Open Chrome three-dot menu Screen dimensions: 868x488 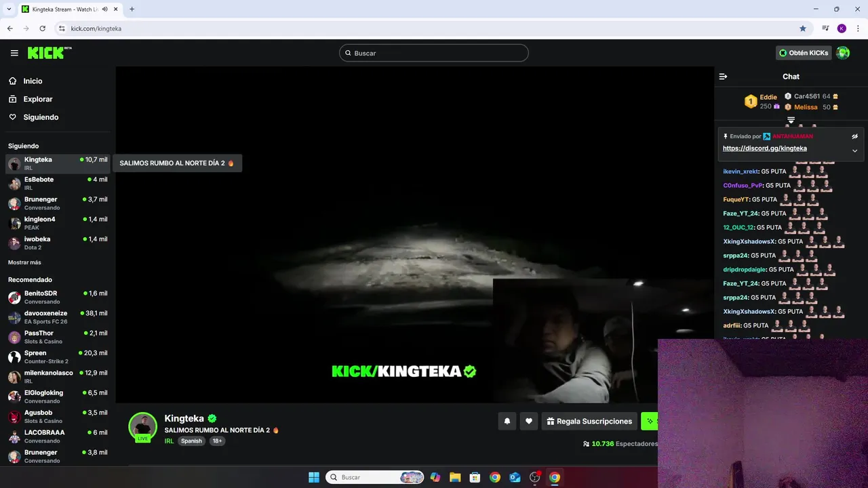(858, 28)
